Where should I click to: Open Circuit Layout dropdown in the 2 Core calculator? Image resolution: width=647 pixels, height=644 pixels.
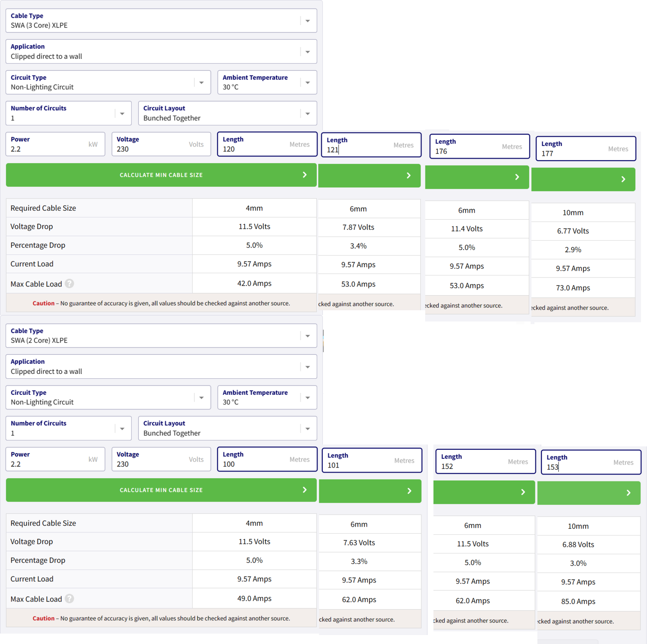pyautogui.click(x=227, y=428)
